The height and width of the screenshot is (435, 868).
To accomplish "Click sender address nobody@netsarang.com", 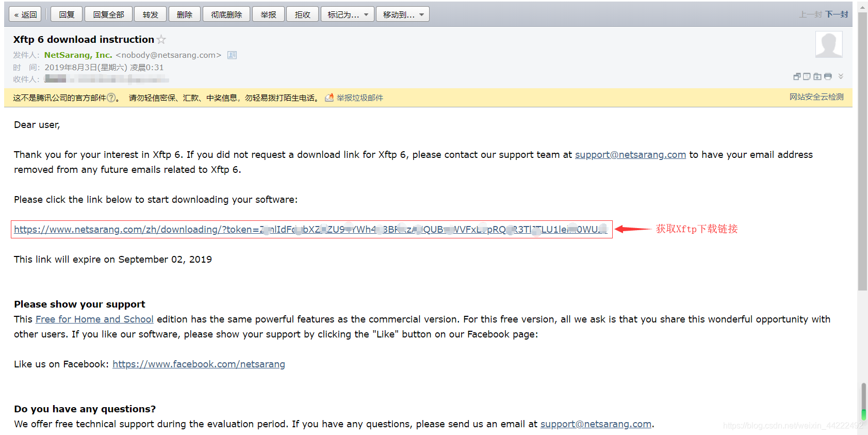I will [x=169, y=55].
